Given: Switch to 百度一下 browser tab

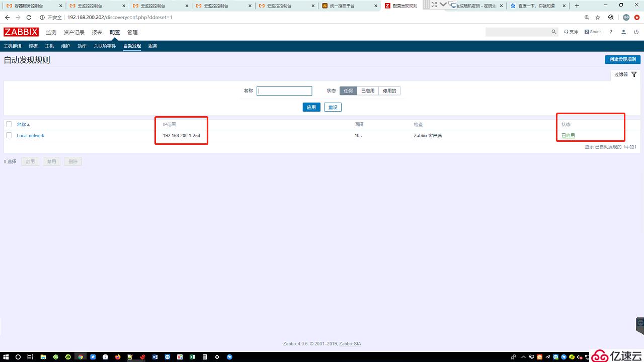Looking at the screenshot, I should (537, 6).
